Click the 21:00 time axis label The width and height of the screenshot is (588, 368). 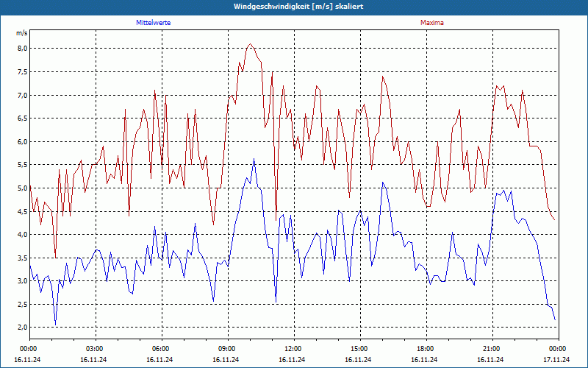click(x=492, y=349)
